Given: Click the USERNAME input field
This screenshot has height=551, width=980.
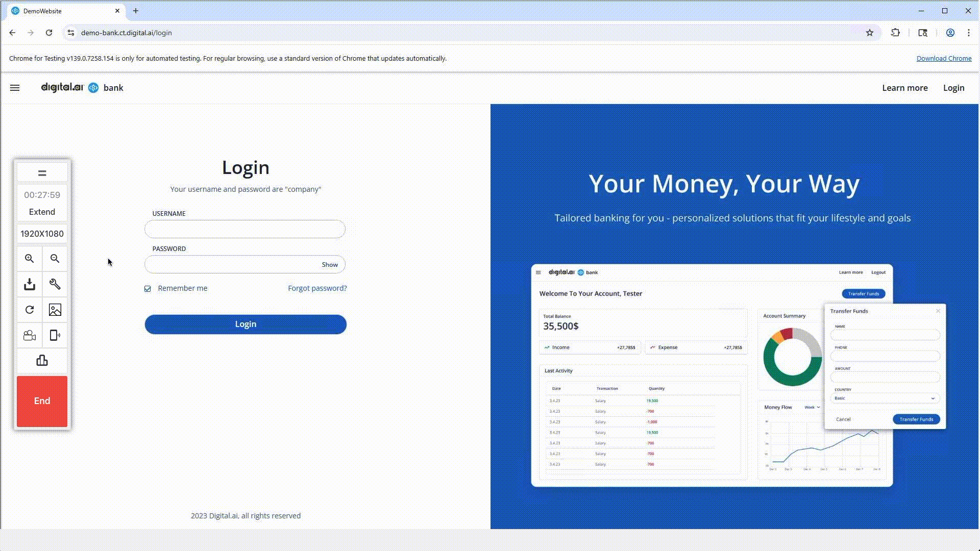Looking at the screenshot, I should 244,229.
